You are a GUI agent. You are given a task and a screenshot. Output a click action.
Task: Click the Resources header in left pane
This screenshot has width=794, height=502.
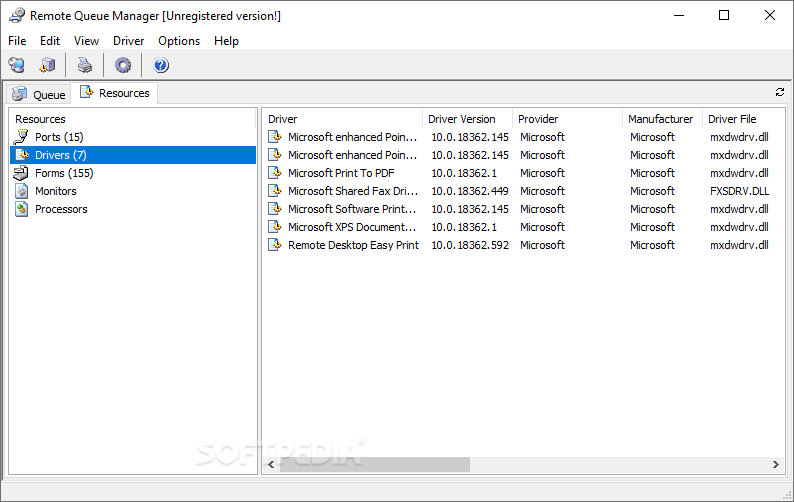[133, 119]
